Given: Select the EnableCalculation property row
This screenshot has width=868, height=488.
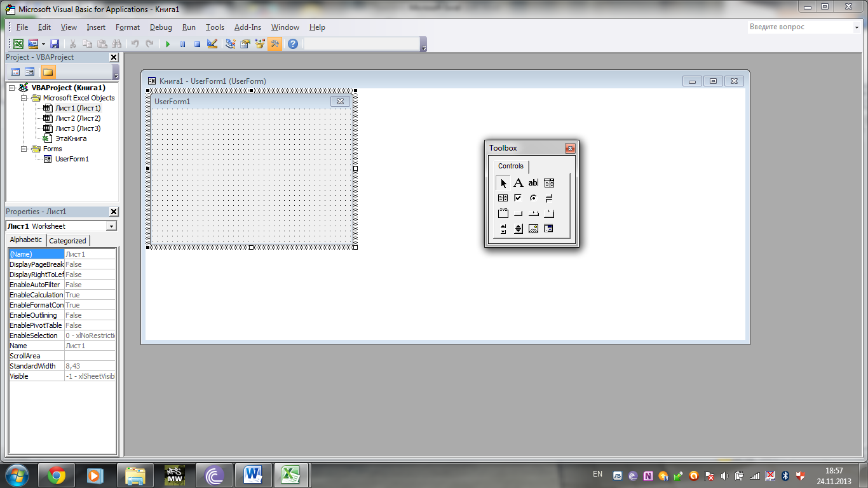Looking at the screenshot, I should pos(62,295).
